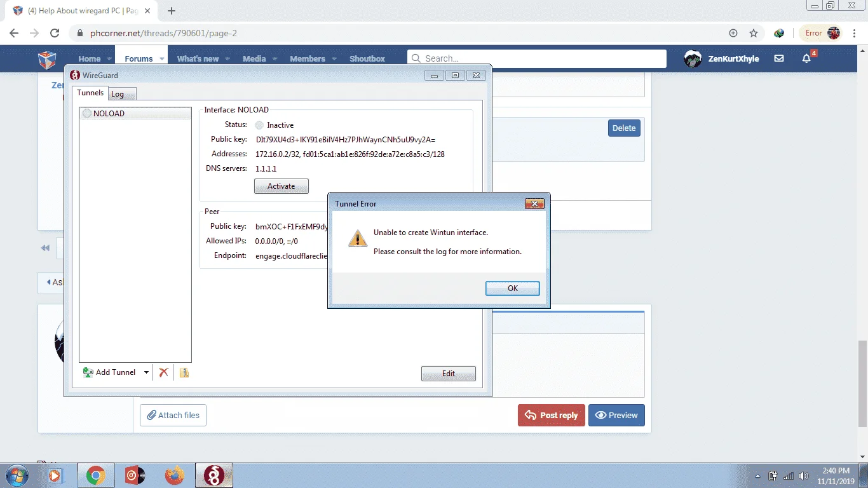Click the Chrome taskbar icon
868x488 pixels.
(96, 475)
